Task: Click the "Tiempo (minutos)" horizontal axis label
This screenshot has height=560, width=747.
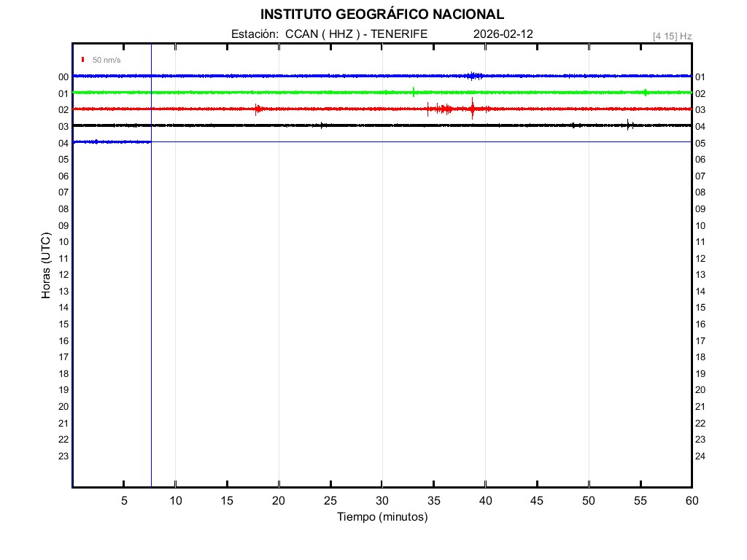Action: 382,517
